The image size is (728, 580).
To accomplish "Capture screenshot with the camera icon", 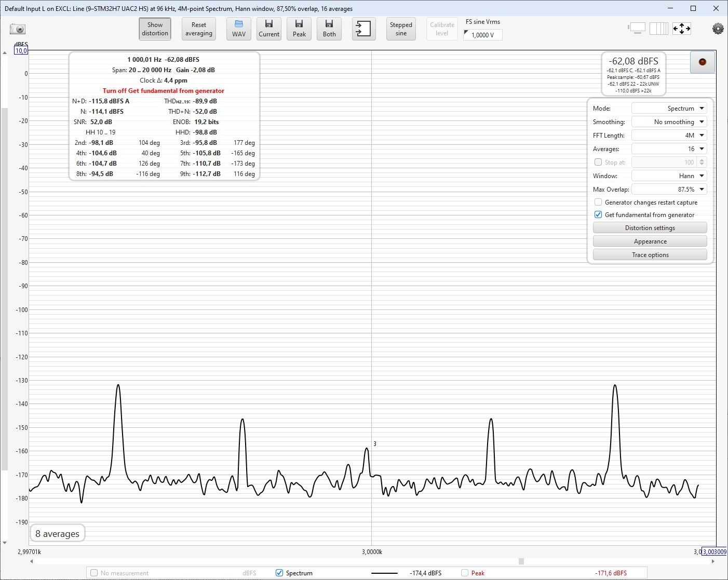I will pos(18,29).
